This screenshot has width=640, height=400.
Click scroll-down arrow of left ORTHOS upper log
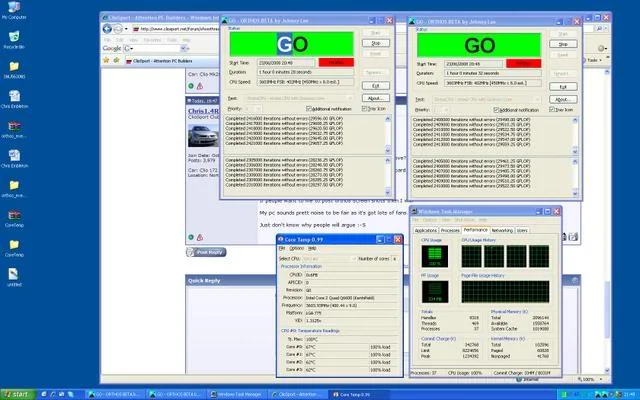(x=388, y=151)
